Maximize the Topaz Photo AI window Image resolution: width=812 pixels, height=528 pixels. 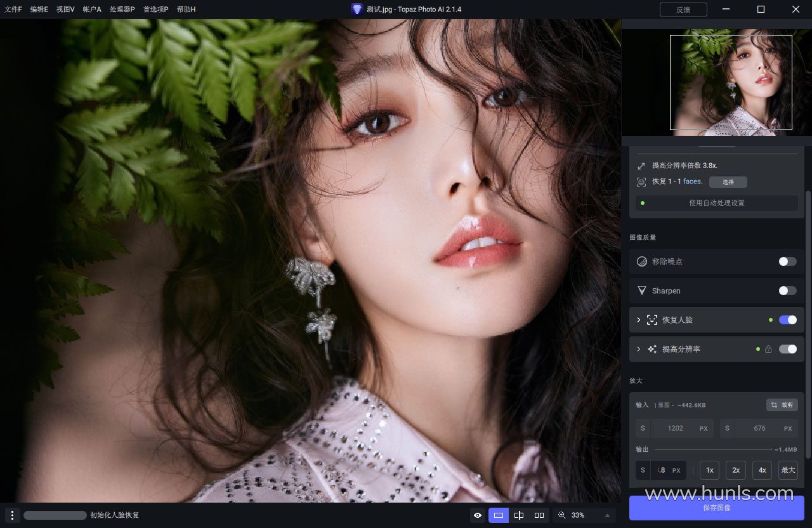tap(761, 10)
